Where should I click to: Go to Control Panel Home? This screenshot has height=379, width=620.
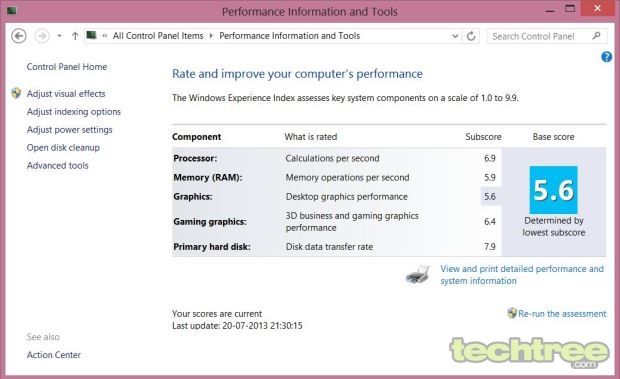[67, 67]
